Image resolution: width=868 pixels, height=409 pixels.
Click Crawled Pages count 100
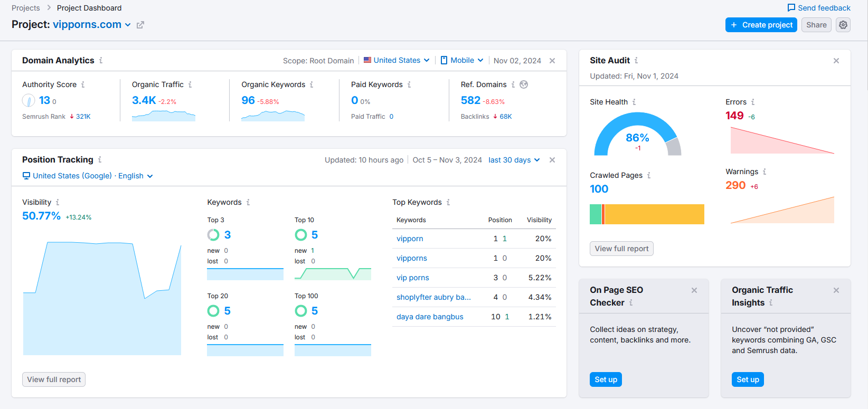599,189
